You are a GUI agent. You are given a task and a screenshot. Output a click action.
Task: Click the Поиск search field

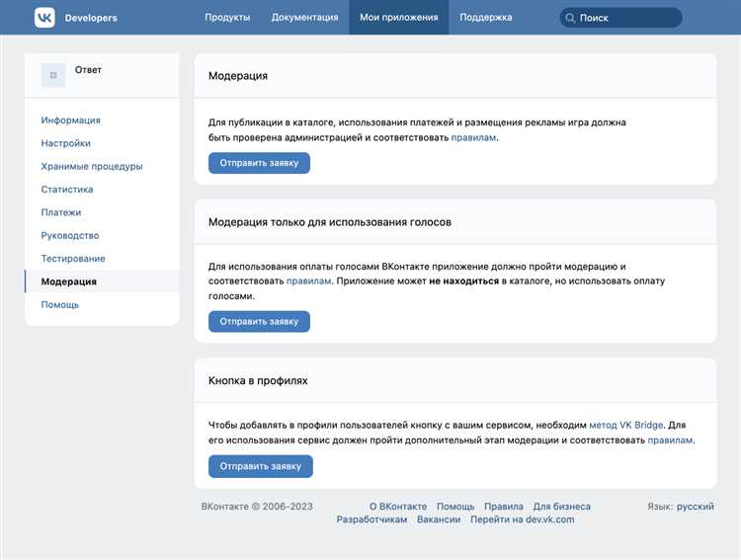click(x=620, y=18)
